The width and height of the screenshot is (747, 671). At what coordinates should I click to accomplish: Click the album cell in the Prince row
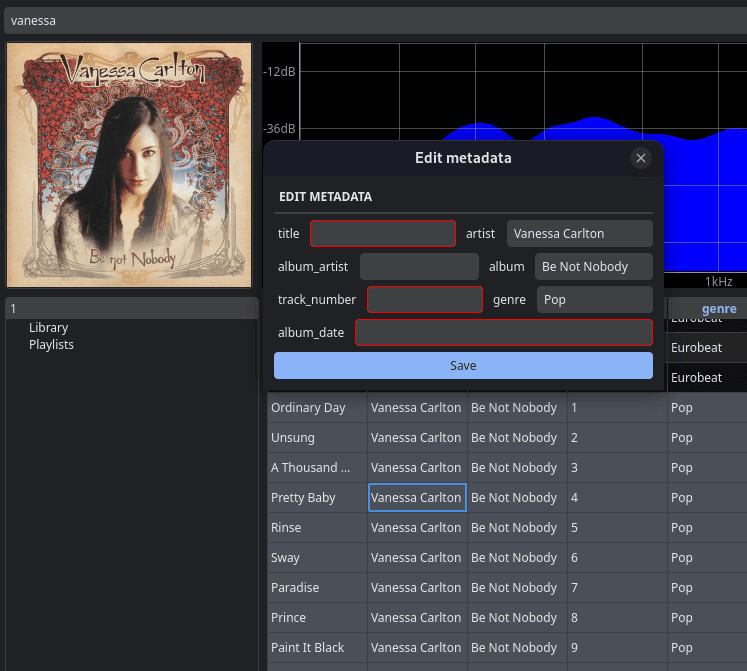(x=517, y=618)
